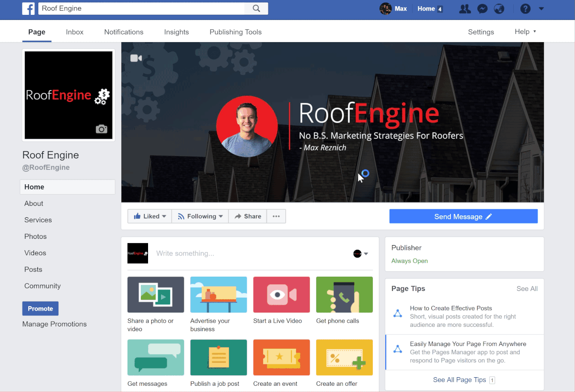Click the Roof Engine search field
The width and height of the screenshot is (575, 392).
click(x=142, y=9)
